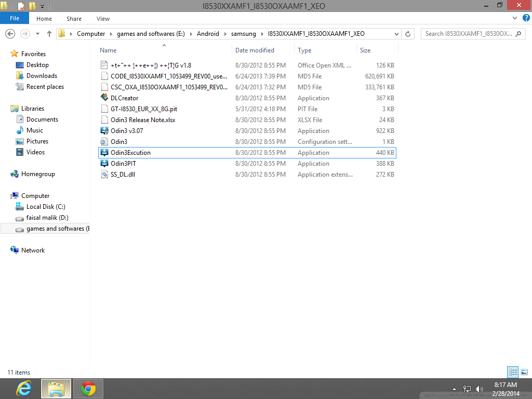This screenshot has height=399, width=532.
Task: Refresh the folder view
Action: (407, 33)
